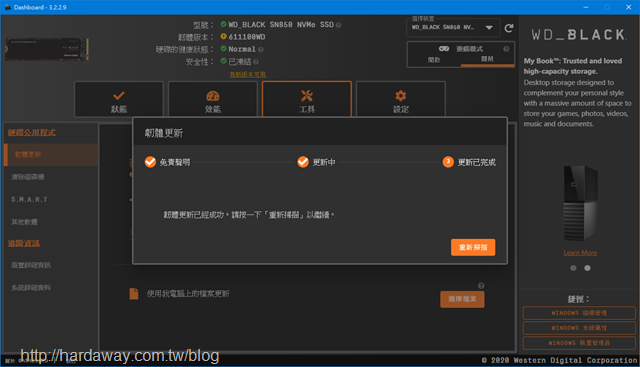
Task: Click the step 3 更新已完成 indicator
Action: pyautogui.click(x=448, y=162)
